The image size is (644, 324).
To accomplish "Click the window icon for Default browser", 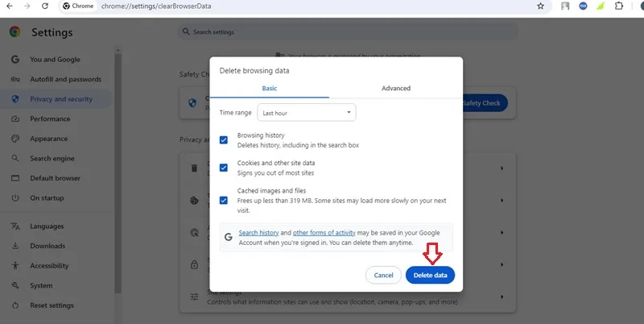I will tap(15, 178).
